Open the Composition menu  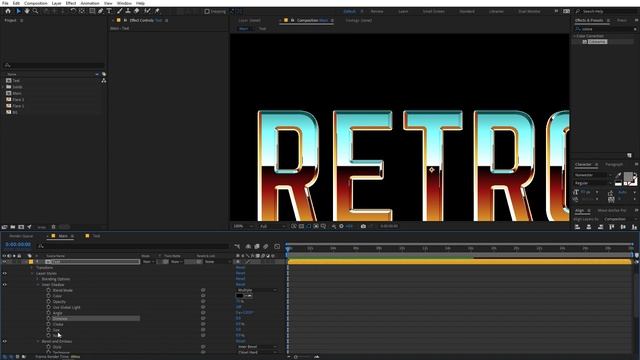click(x=36, y=3)
